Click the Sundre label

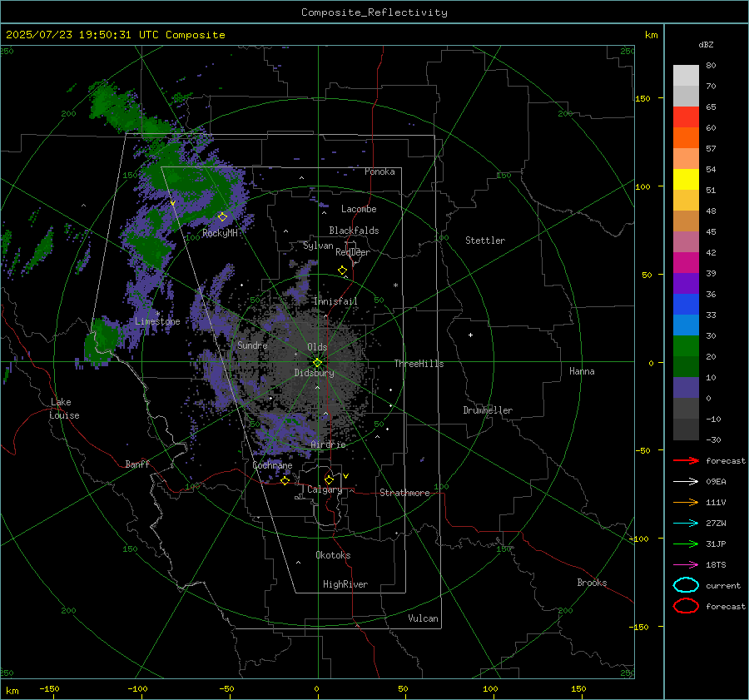click(252, 345)
